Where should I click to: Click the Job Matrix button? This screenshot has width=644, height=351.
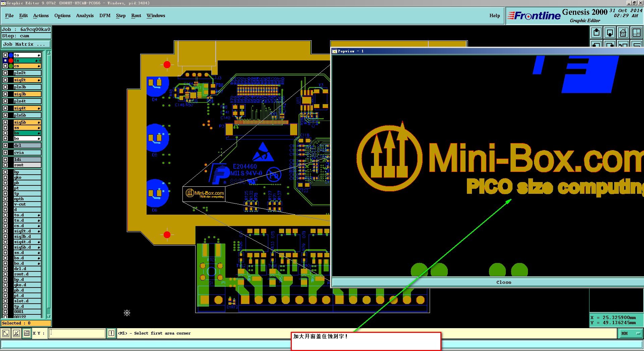click(26, 44)
